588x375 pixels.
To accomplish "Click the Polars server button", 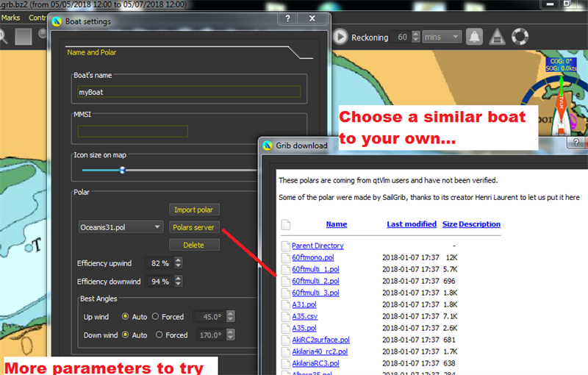I will pyautogui.click(x=193, y=227).
